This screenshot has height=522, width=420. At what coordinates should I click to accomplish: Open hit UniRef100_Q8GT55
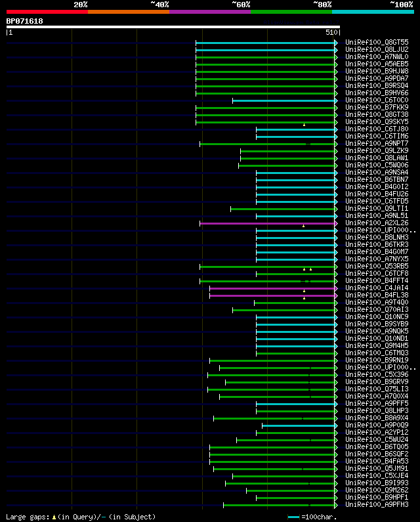(x=377, y=42)
